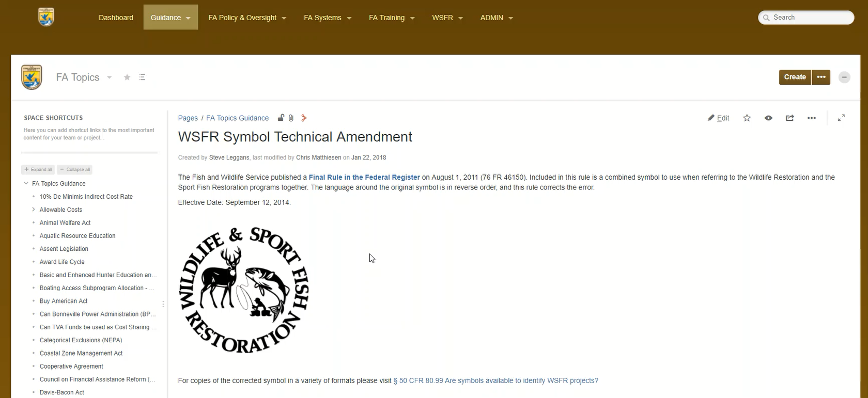This screenshot has width=868, height=398.
Task: Collapse the FA Topics Guidance tree node
Action: (26, 183)
